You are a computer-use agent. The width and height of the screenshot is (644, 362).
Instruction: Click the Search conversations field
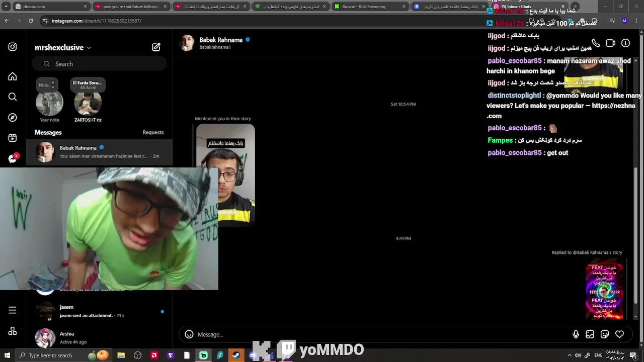coord(99,64)
